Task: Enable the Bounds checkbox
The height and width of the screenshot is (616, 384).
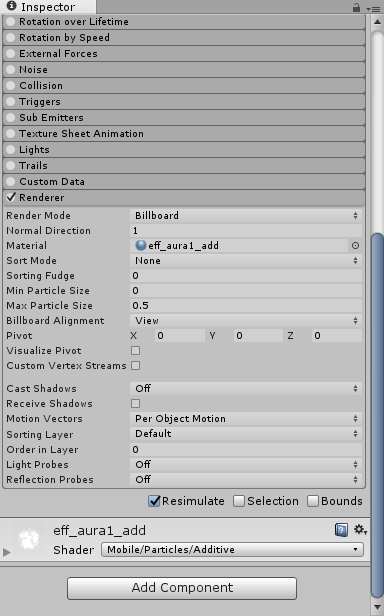Action: [312, 501]
